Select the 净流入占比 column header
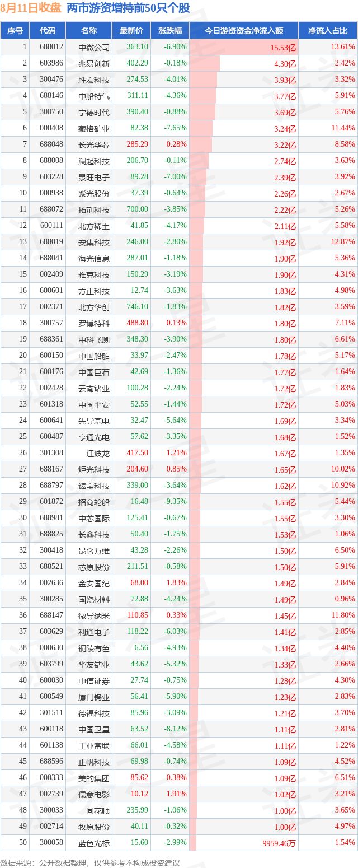Screen dimensions: 358x868 [x=328, y=31]
